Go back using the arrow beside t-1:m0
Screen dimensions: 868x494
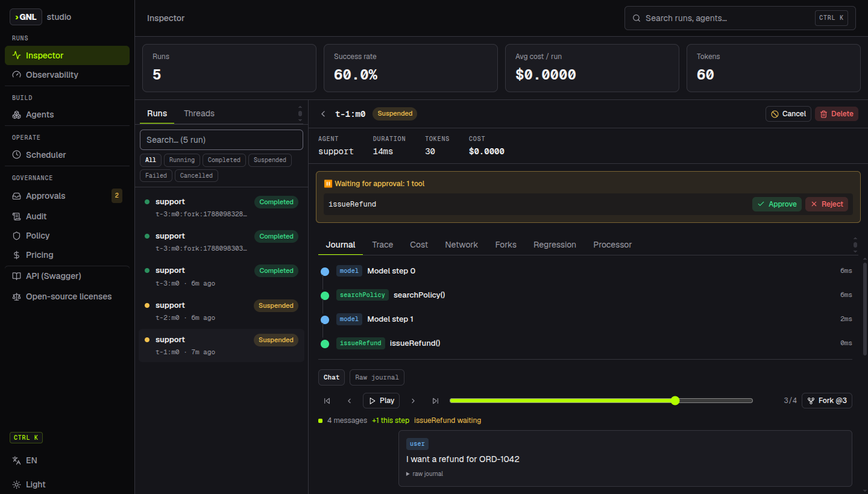323,114
